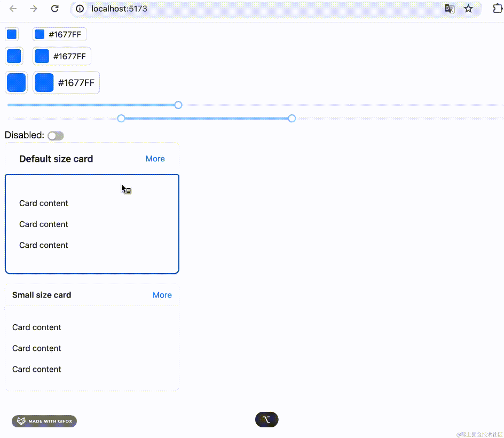The width and height of the screenshot is (504, 438).
Task: Open the medium color picker showing #1677FF
Action: pos(62,56)
